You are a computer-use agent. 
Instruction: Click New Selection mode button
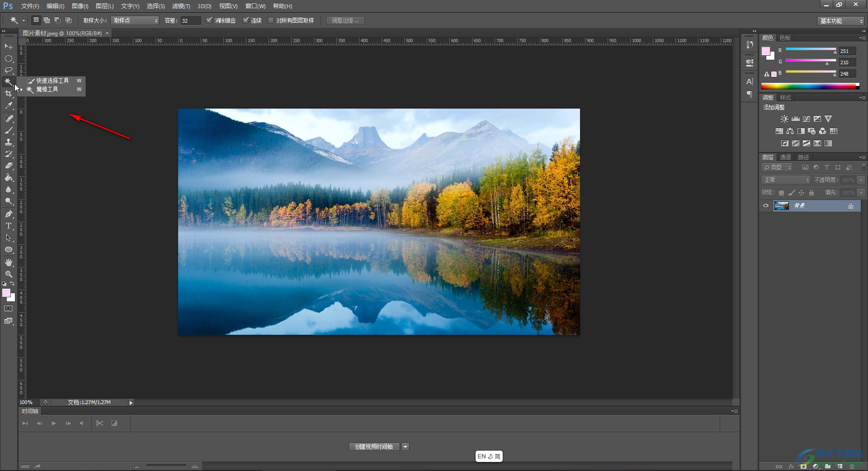pos(36,20)
